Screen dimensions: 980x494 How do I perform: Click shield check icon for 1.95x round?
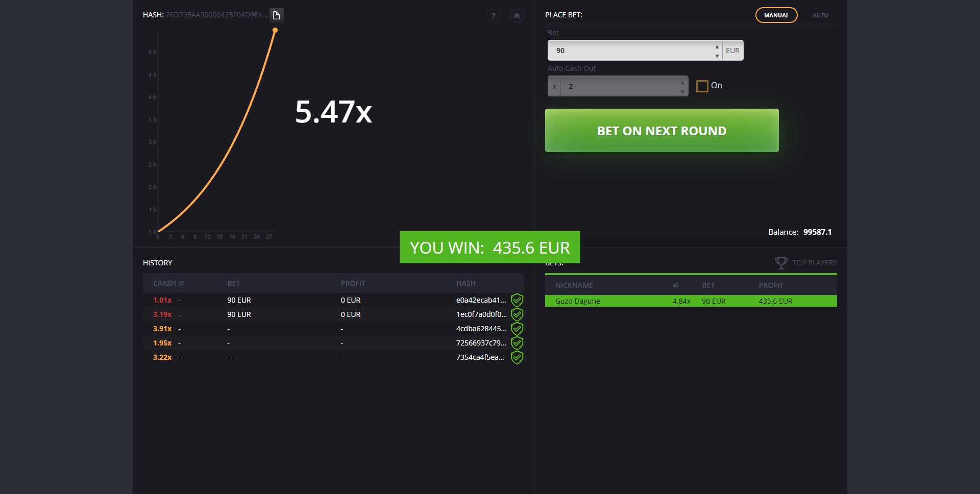tap(517, 343)
